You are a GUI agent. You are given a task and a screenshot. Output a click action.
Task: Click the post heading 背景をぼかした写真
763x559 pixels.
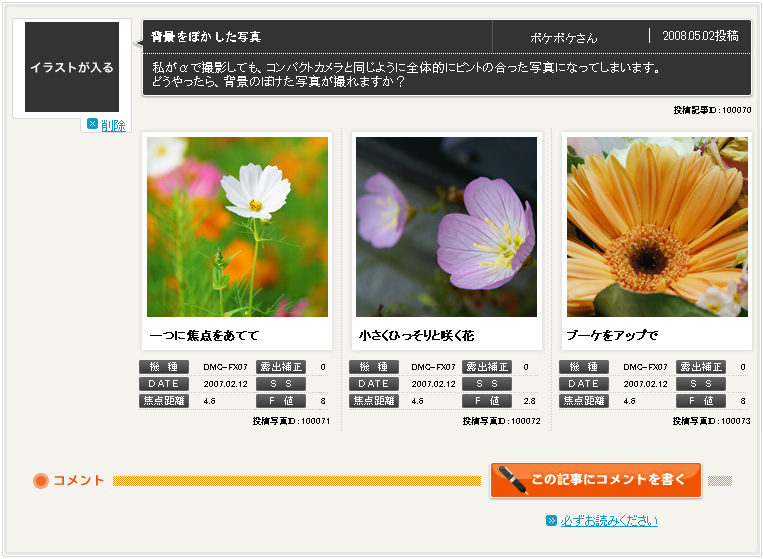pos(206,37)
